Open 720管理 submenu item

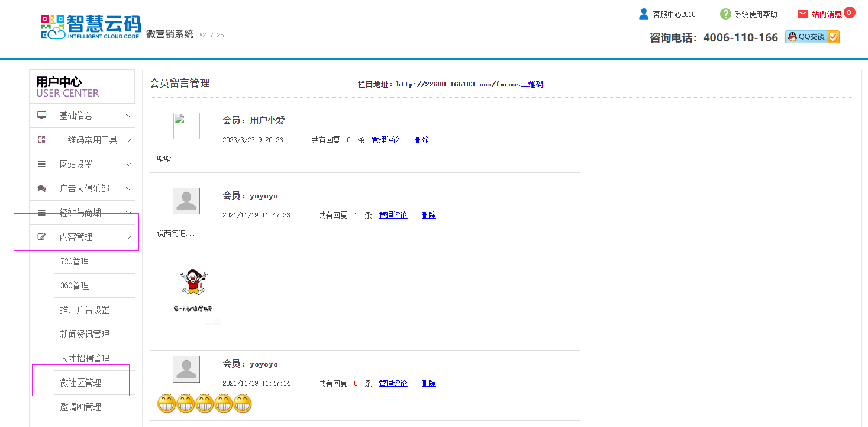(75, 261)
